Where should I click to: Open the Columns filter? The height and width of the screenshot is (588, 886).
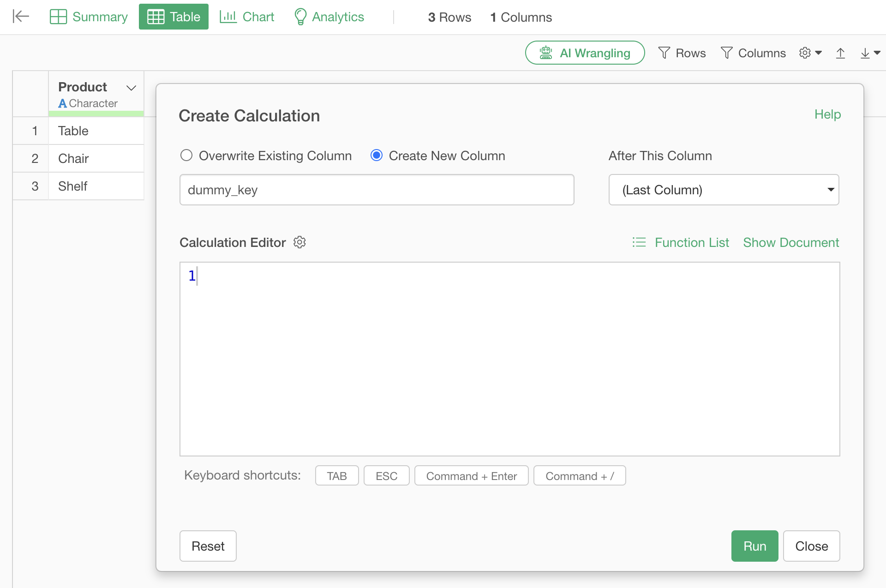pyautogui.click(x=753, y=53)
